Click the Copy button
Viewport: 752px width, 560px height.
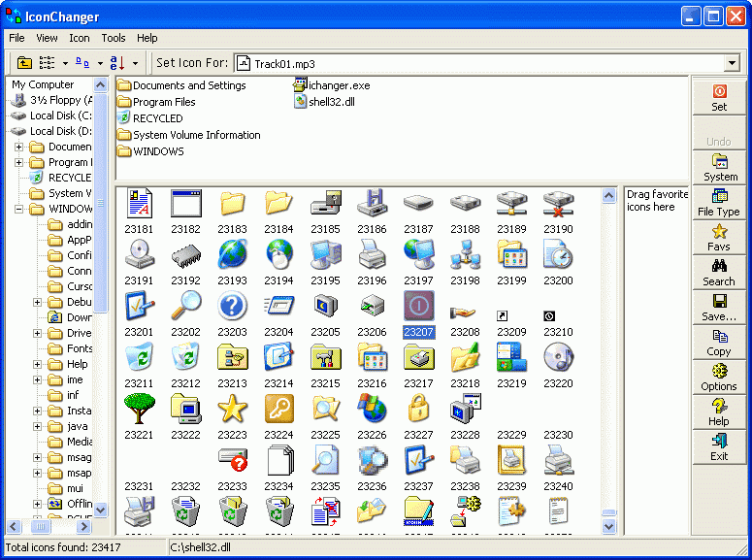click(719, 344)
